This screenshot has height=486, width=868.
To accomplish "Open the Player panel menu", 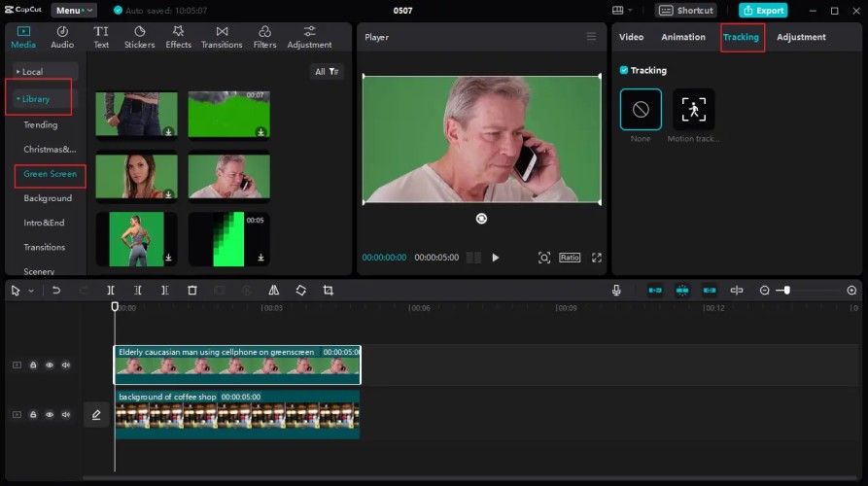I will (591, 37).
